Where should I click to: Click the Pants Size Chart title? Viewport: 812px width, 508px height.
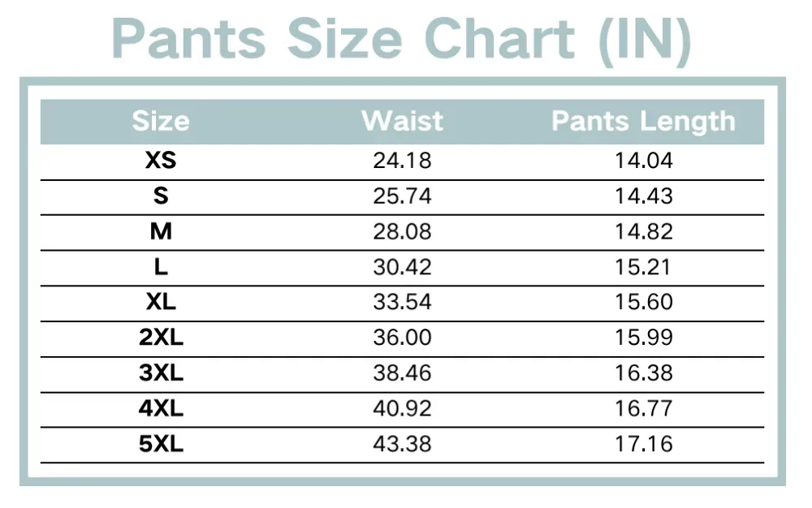(x=401, y=41)
